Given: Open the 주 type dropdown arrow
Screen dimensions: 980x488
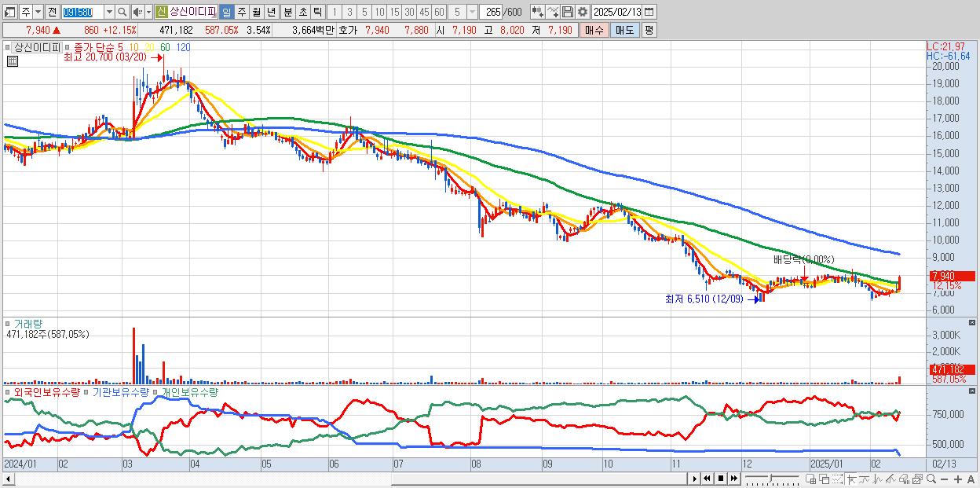Looking at the screenshot, I should pos(38,12).
